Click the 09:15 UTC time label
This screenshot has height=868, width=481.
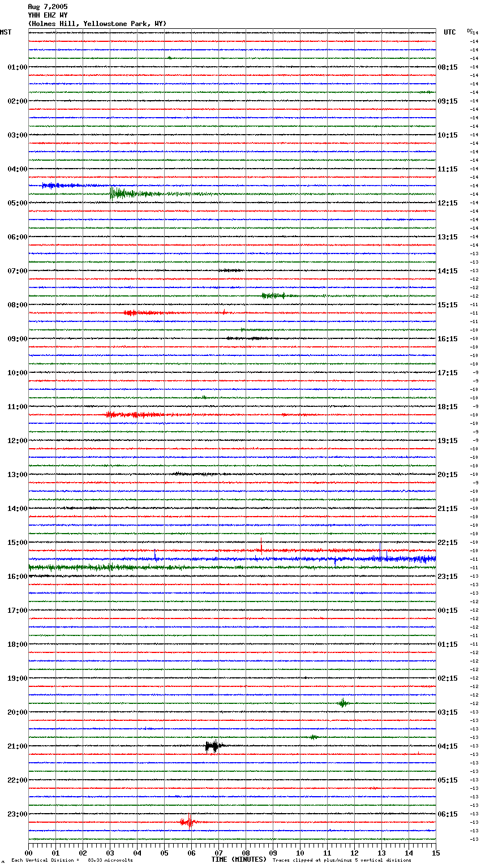pos(448,101)
